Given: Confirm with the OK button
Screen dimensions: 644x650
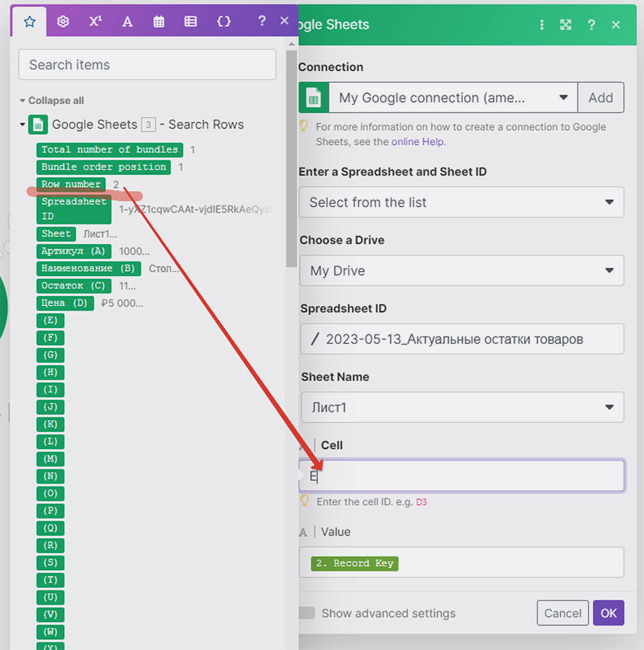Looking at the screenshot, I should (608, 613).
